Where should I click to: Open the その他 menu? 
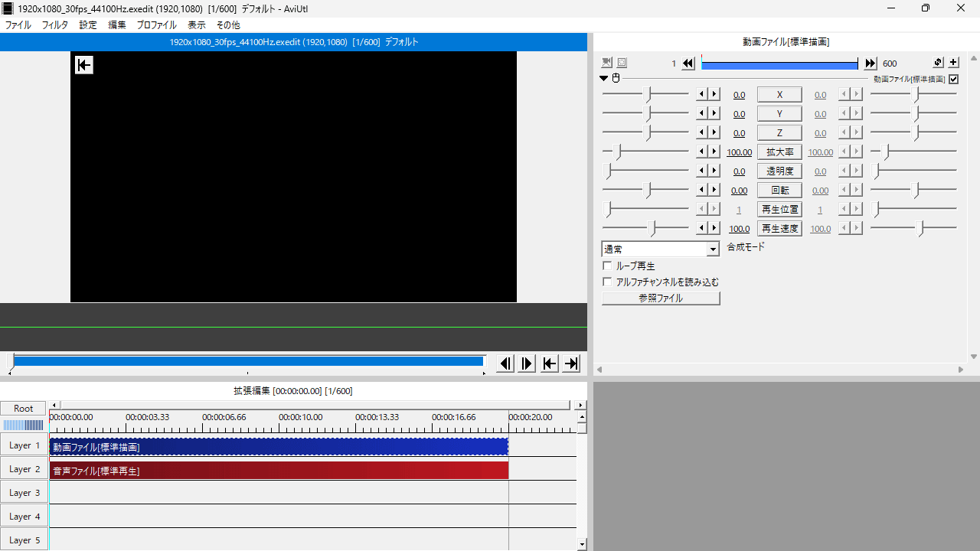[228, 25]
